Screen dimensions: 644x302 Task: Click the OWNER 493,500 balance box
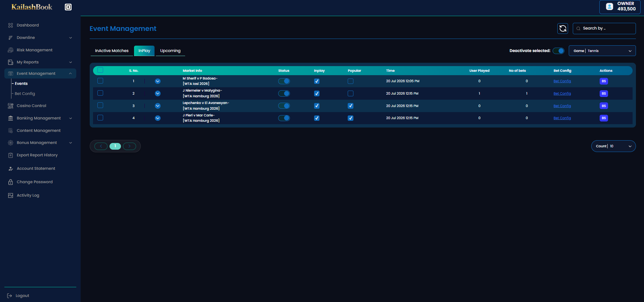[620, 7]
